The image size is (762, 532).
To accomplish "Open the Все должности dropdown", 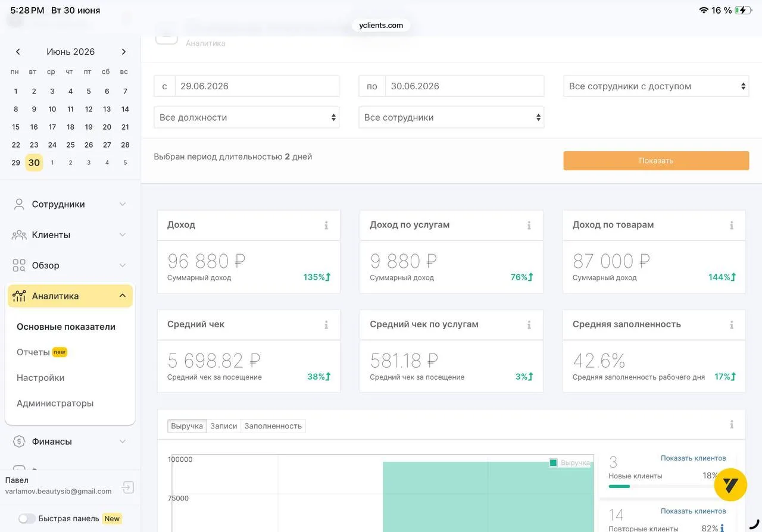I will tap(246, 118).
